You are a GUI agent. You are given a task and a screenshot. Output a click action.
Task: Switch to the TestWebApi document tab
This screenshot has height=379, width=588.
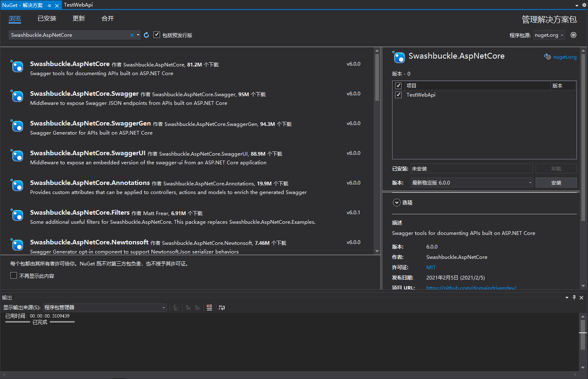[x=78, y=5]
